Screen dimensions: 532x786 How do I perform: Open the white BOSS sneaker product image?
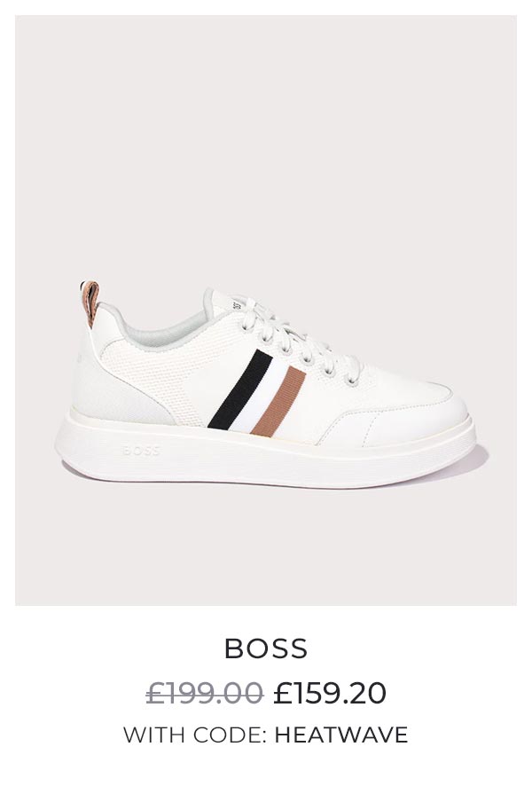266,310
